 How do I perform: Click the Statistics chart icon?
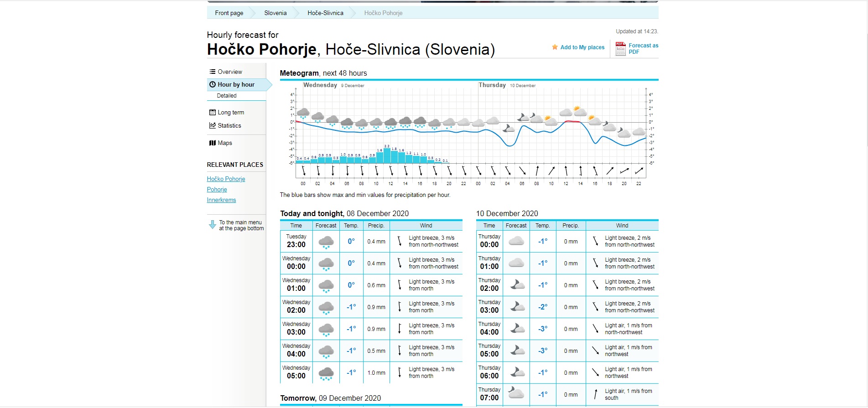pyautogui.click(x=212, y=125)
